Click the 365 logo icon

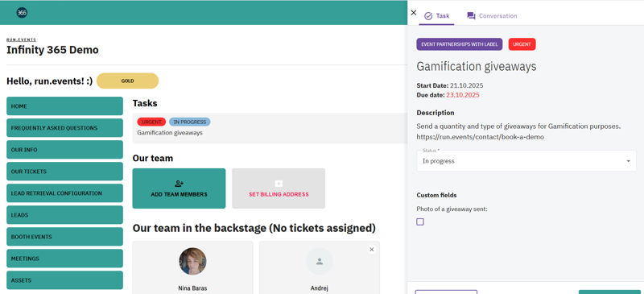[23, 13]
